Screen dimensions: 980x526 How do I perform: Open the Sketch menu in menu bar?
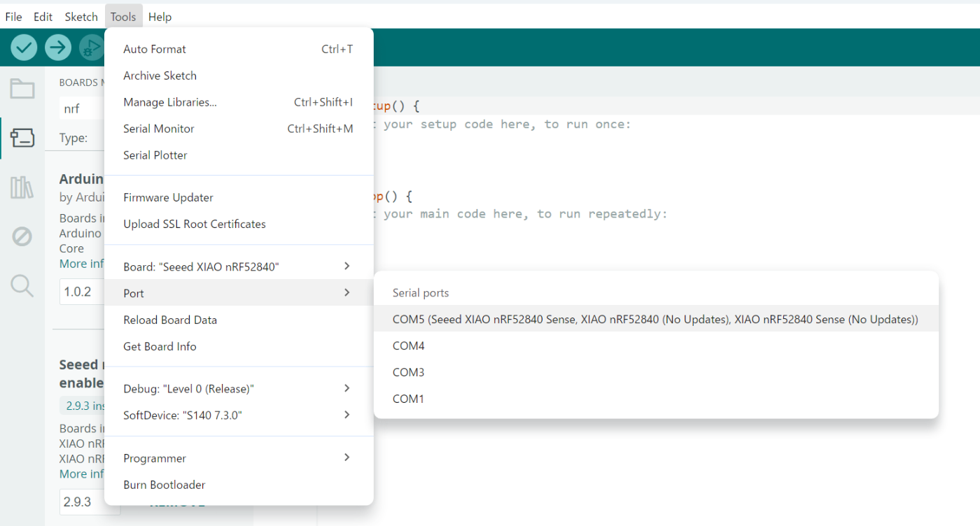click(x=81, y=17)
